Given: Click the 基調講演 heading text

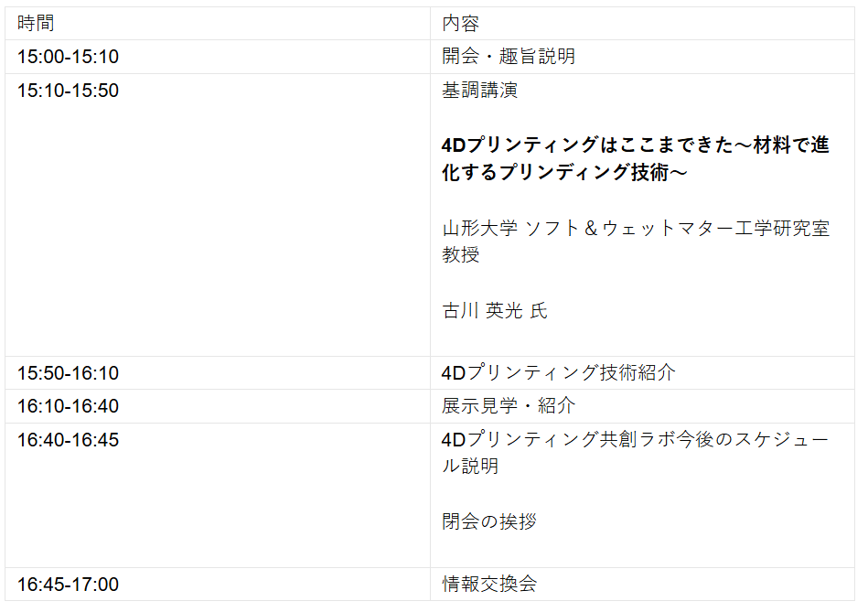Looking at the screenshot, I should coord(479,91).
